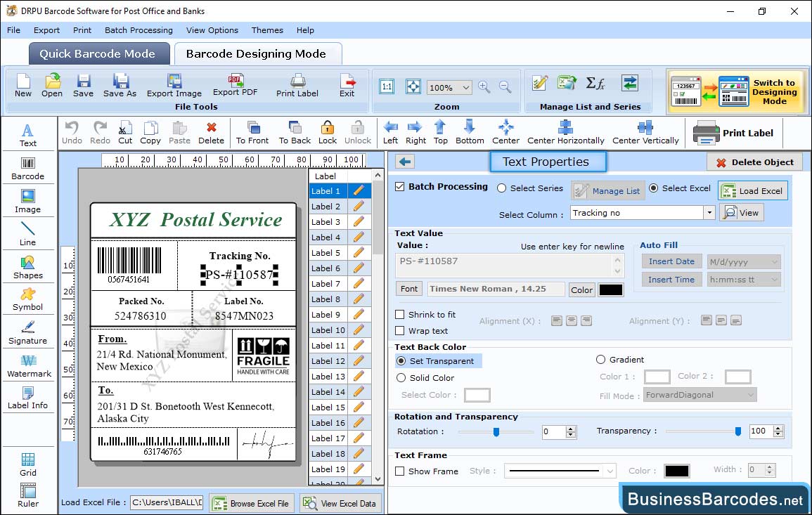Open the Themes menu
812x515 pixels.
click(x=267, y=30)
